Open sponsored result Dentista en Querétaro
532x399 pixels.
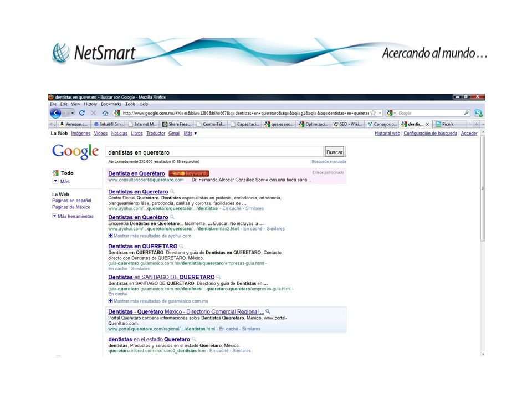click(x=136, y=173)
